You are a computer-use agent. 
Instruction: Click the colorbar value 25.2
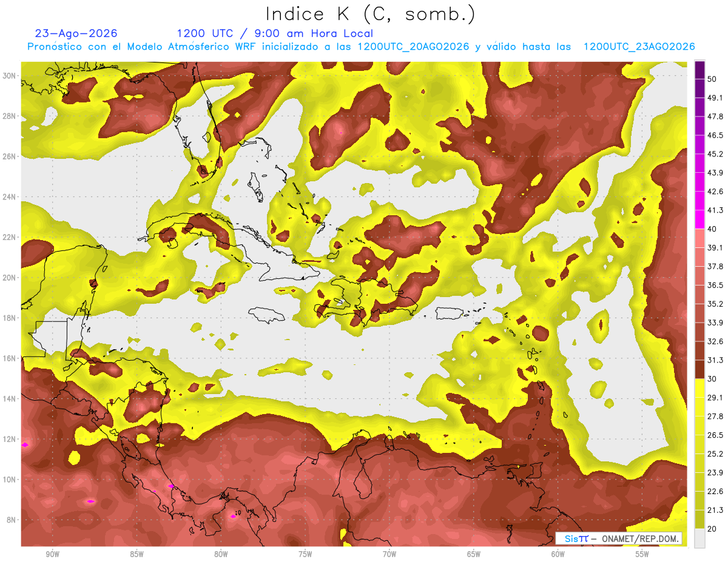pos(715,454)
